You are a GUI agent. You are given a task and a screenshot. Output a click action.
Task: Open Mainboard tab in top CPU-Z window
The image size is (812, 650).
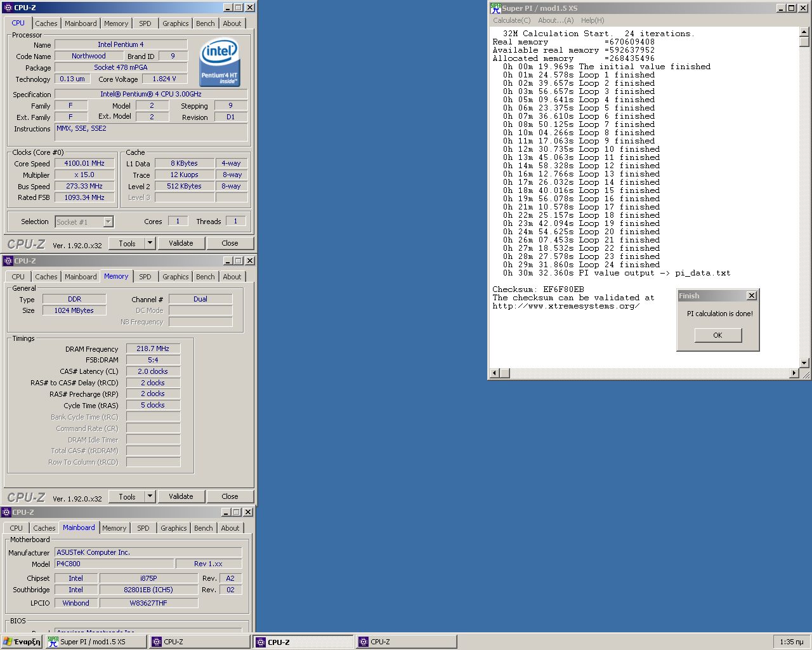coord(81,23)
